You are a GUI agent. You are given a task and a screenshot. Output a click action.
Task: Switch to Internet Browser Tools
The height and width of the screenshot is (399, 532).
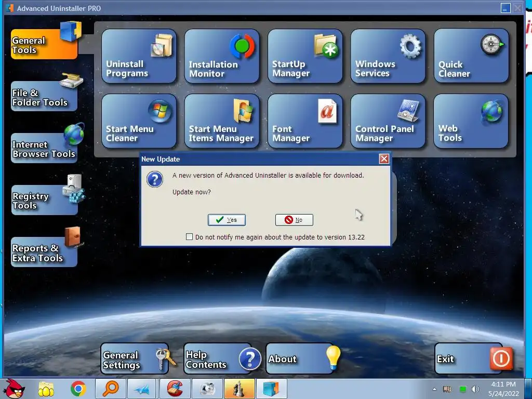click(44, 148)
